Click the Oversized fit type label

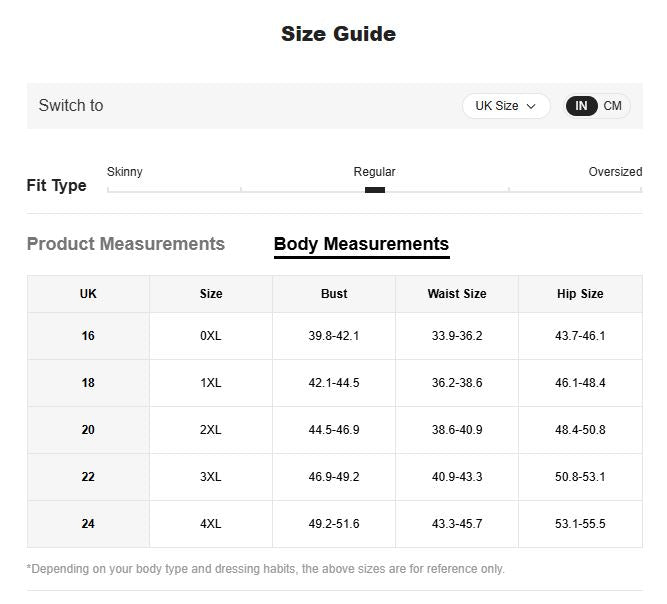coord(615,172)
